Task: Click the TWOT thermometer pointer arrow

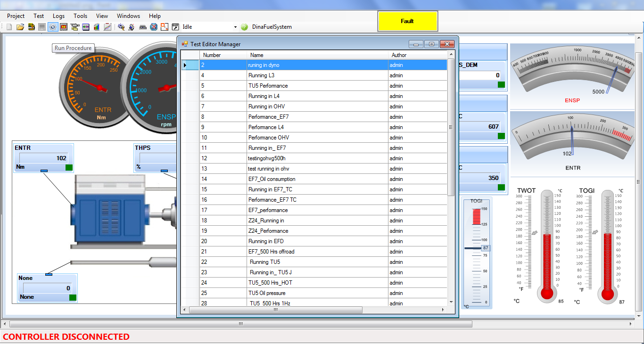Action: point(534,232)
